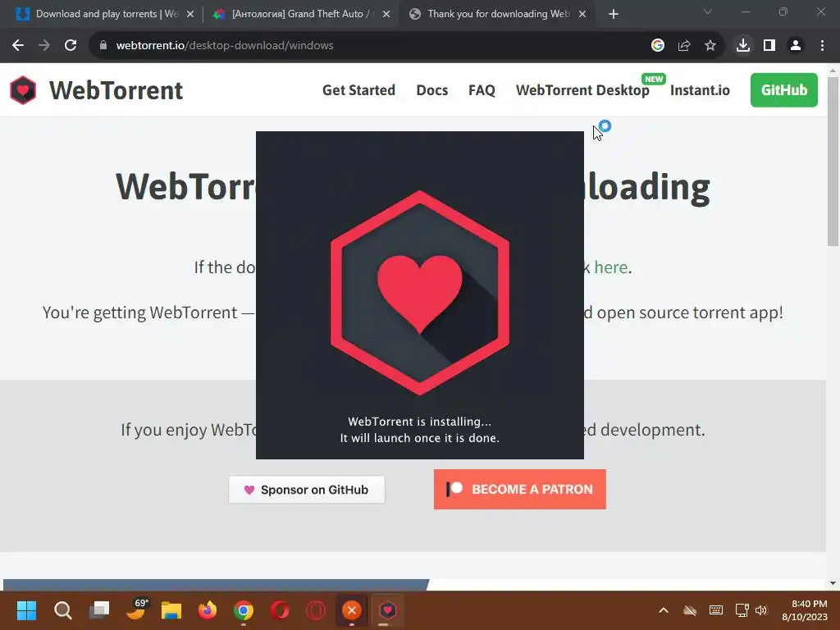Open the Google icon in the address bar

tap(658, 46)
